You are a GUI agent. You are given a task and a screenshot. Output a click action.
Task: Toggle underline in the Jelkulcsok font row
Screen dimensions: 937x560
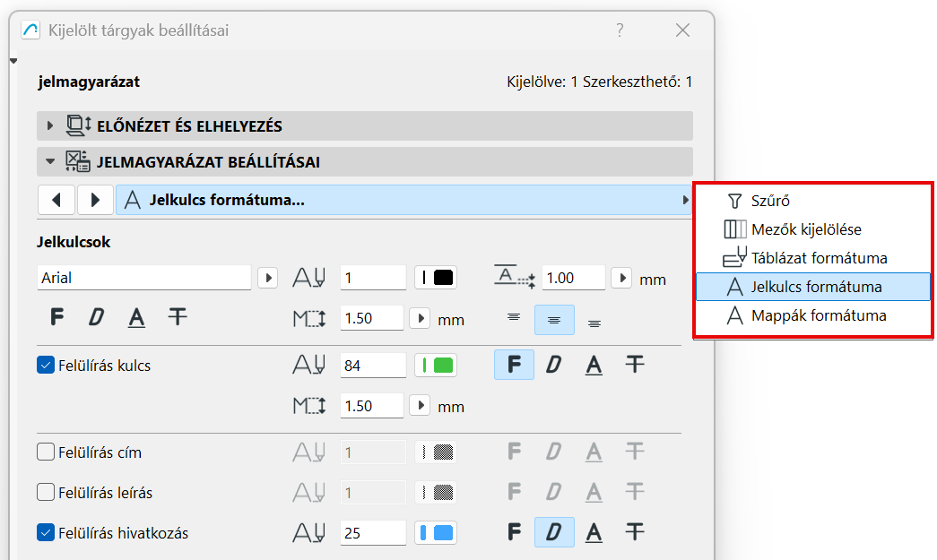tap(136, 316)
